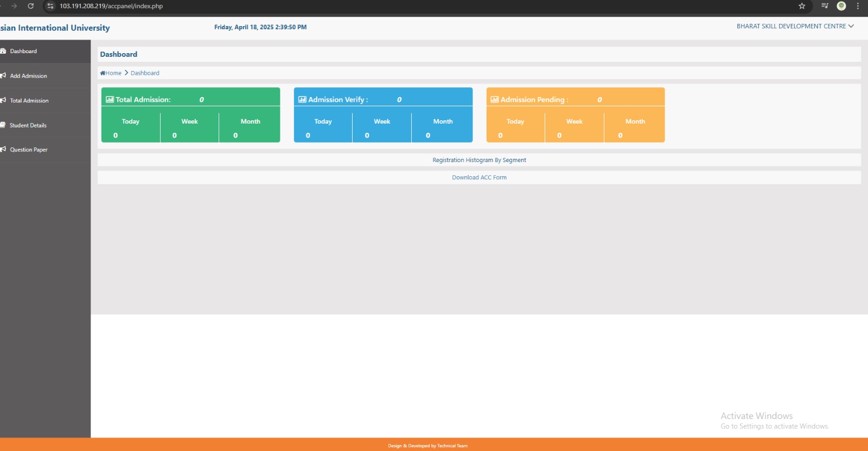The width and height of the screenshot is (868, 451).
Task: Click the Question Paper megaphone icon
Action: (3, 149)
